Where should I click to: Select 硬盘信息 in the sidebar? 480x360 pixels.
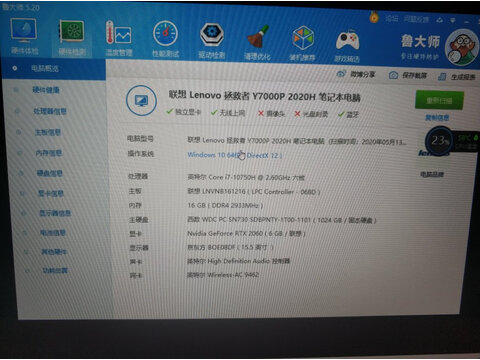coord(50,173)
